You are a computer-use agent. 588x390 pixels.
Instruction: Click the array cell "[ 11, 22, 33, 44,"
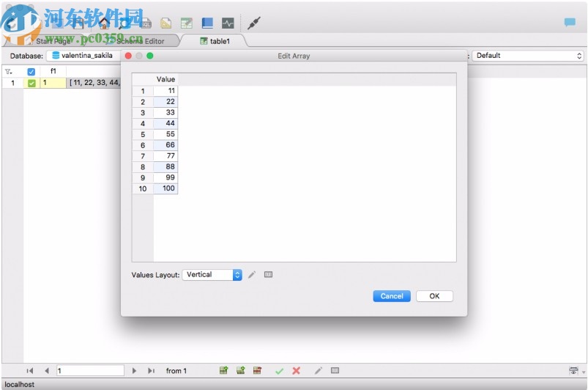point(94,83)
